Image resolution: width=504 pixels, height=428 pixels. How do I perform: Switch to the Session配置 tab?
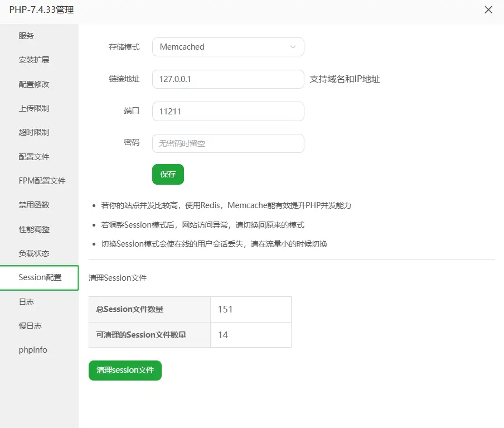[x=39, y=277]
